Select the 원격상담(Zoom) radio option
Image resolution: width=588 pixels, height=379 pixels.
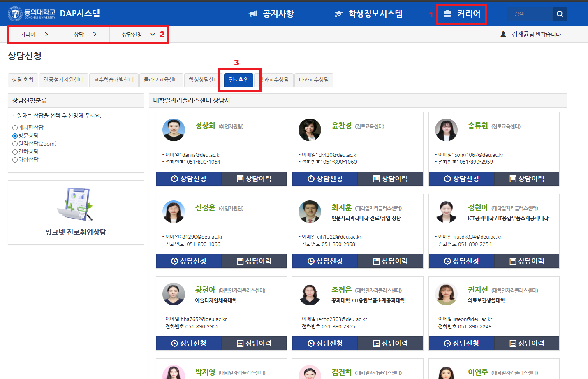point(15,144)
